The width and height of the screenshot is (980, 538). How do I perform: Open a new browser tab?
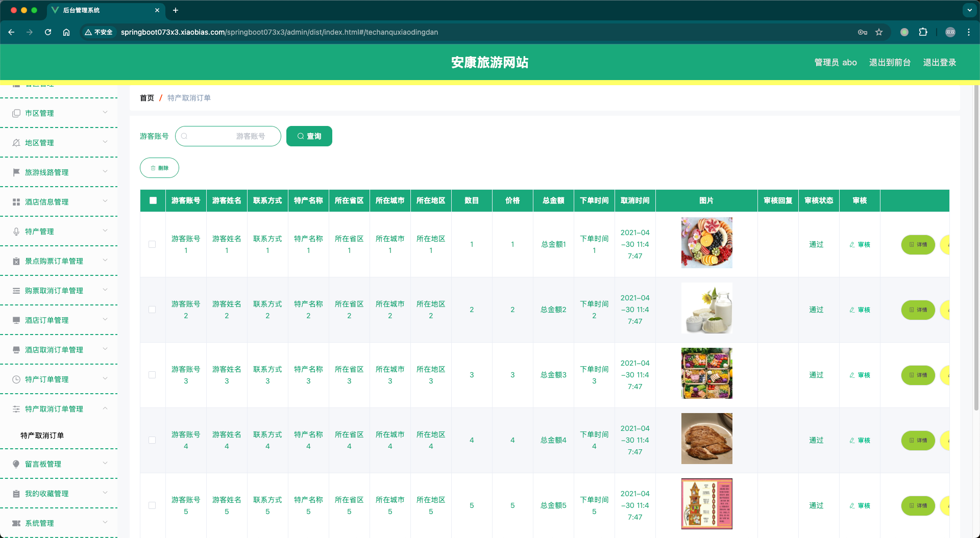click(176, 10)
